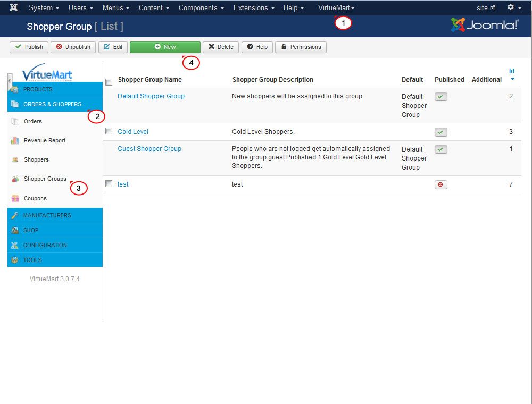The image size is (532, 404).
Task: Click the 'Gold Level Shoppers.' description cell
Action: (263, 132)
